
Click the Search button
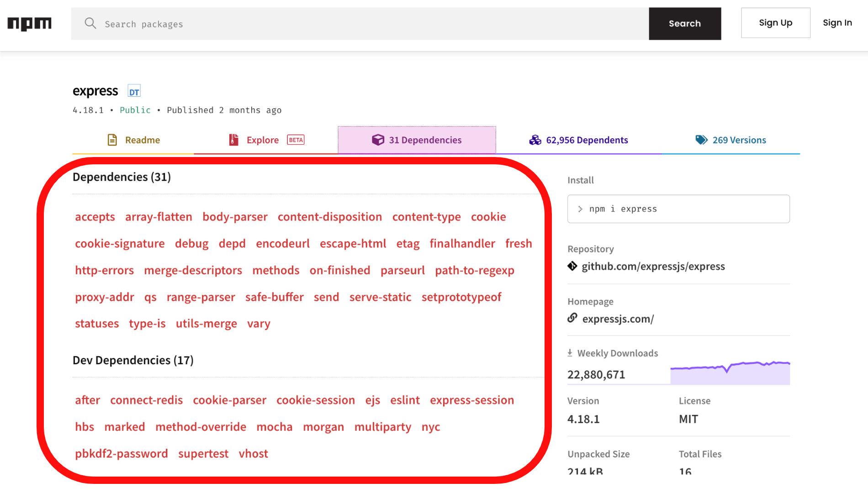[685, 24]
